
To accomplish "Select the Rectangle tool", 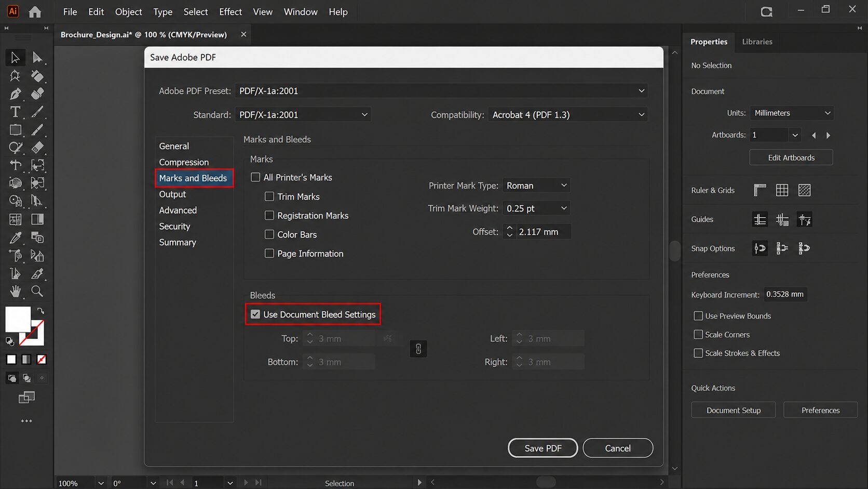I will (15, 130).
